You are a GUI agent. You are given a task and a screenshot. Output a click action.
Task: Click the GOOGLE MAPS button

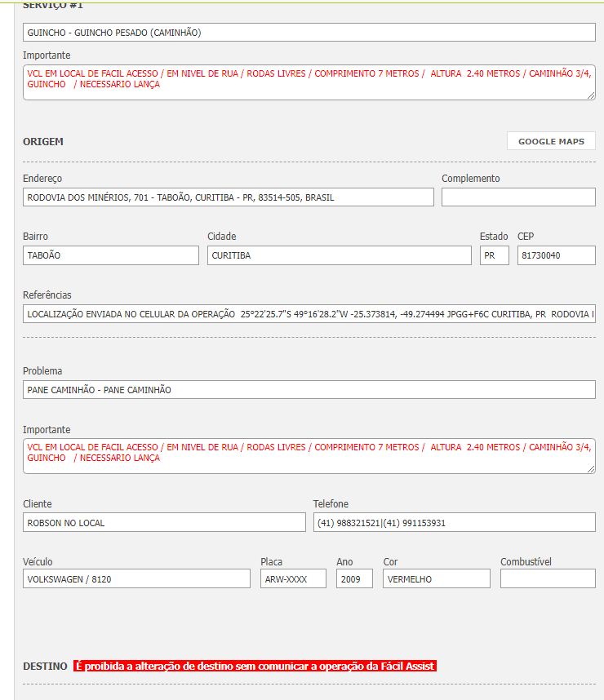pyautogui.click(x=551, y=141)
